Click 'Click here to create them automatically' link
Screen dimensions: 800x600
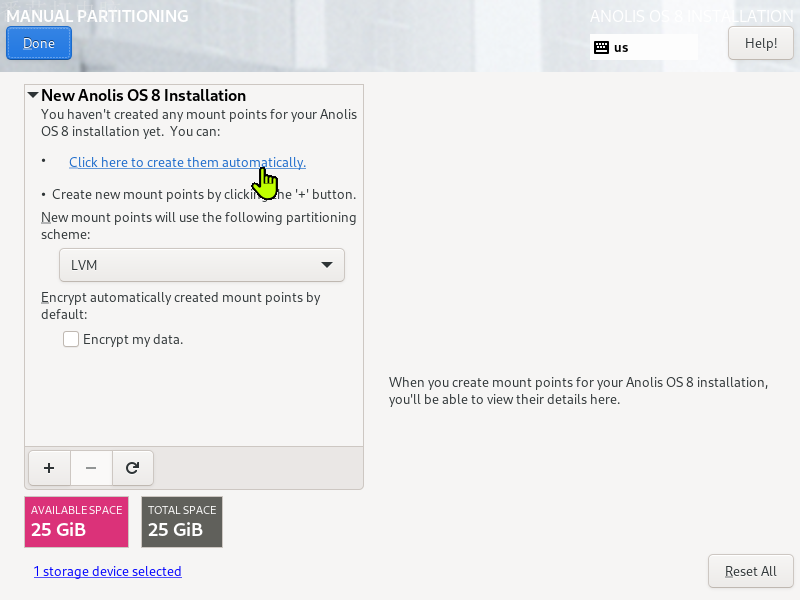click(x=187, y=162)
